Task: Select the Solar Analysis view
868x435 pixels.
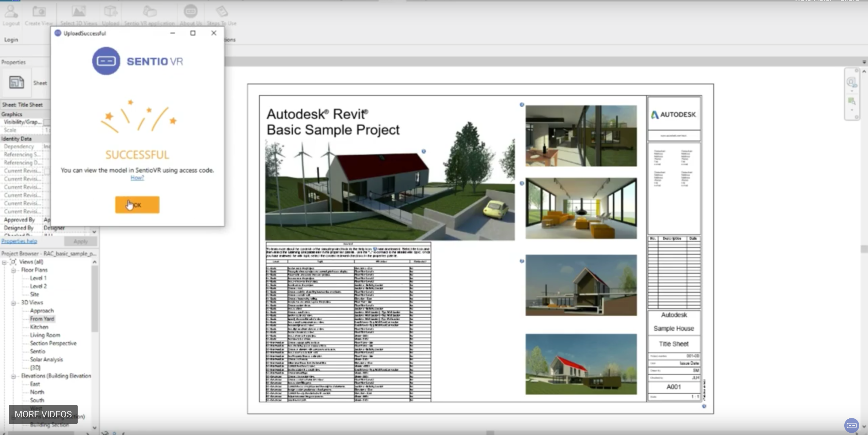Action: 46,360
